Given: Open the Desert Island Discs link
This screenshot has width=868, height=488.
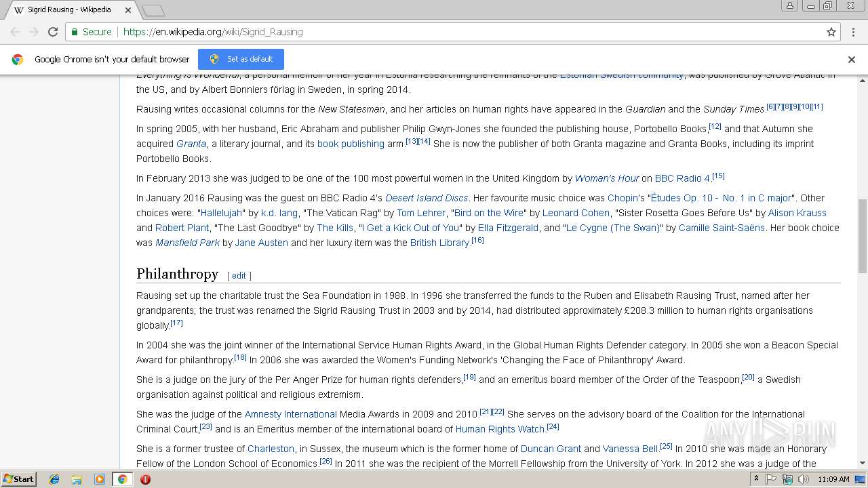Looking at the screenshot, I should (427, 198).
